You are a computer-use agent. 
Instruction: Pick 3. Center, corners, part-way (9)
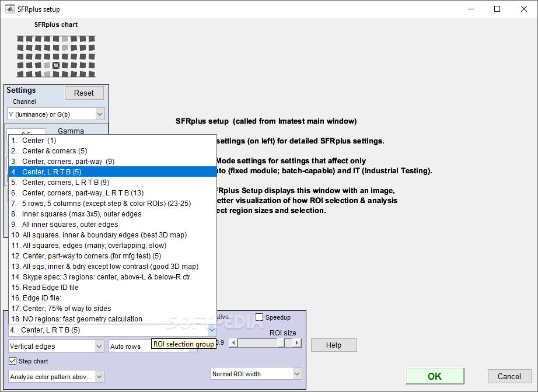click(x=113, y=162)
